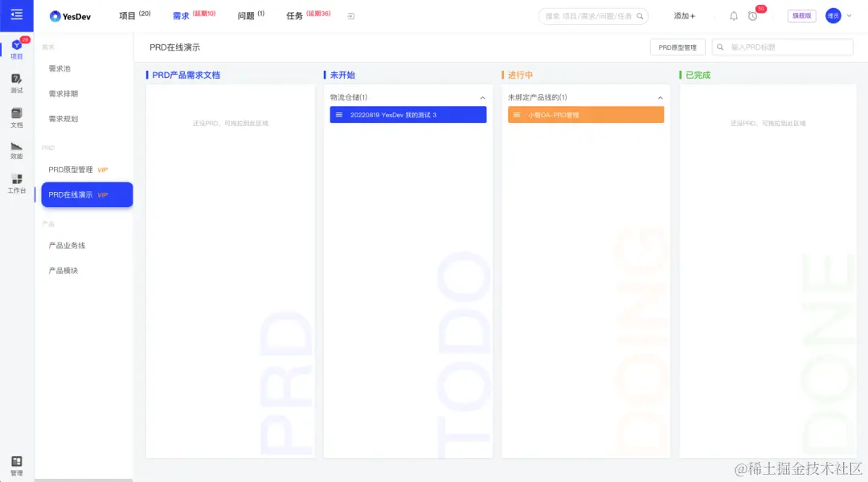Click the 已完成 column header

click(698, 75)
